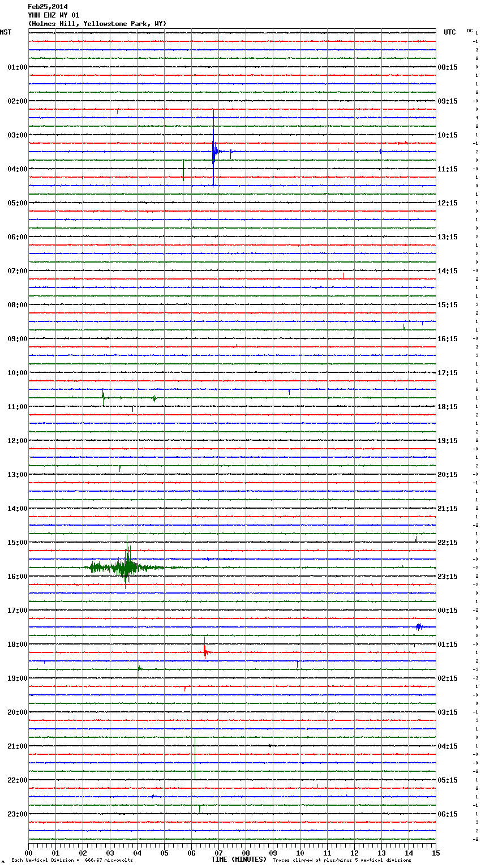Click the 04:15 UTC time label
The height and width of the screenshot is (868, 481).
tap(448, 746)
